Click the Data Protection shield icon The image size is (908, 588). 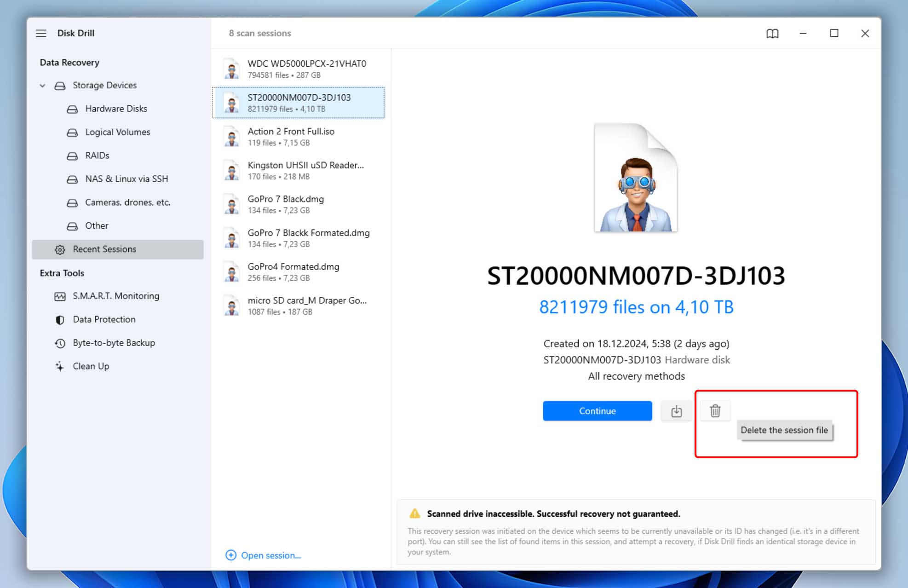pyautogui.click(x=60, y=320)
